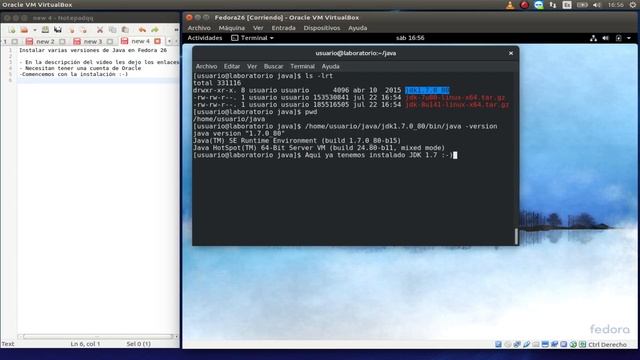Close the terminal window with the X button

(x=511, y=53)
